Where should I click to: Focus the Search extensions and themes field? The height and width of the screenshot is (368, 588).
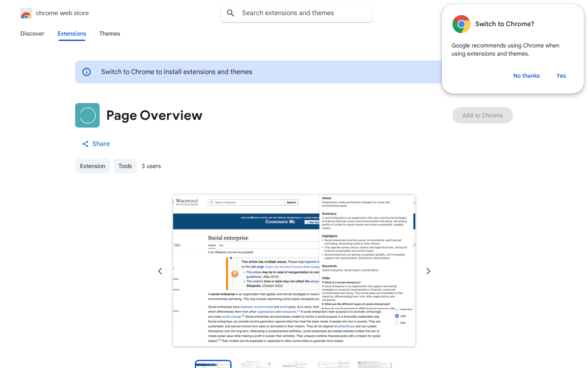(296, 13)
